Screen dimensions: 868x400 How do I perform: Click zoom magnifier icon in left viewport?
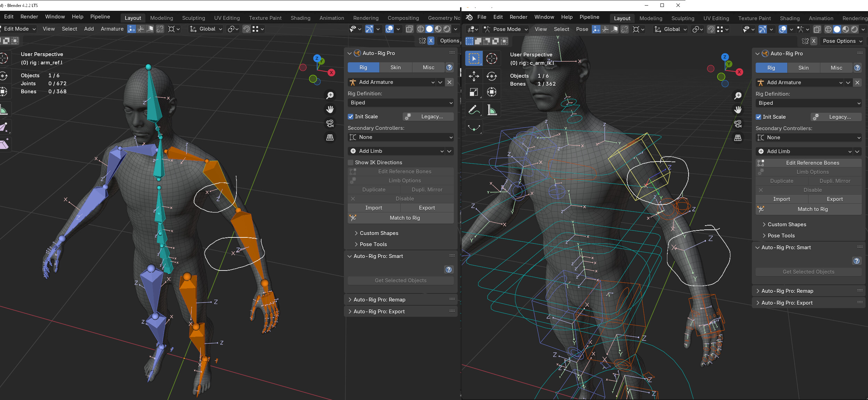coord(330,95)
